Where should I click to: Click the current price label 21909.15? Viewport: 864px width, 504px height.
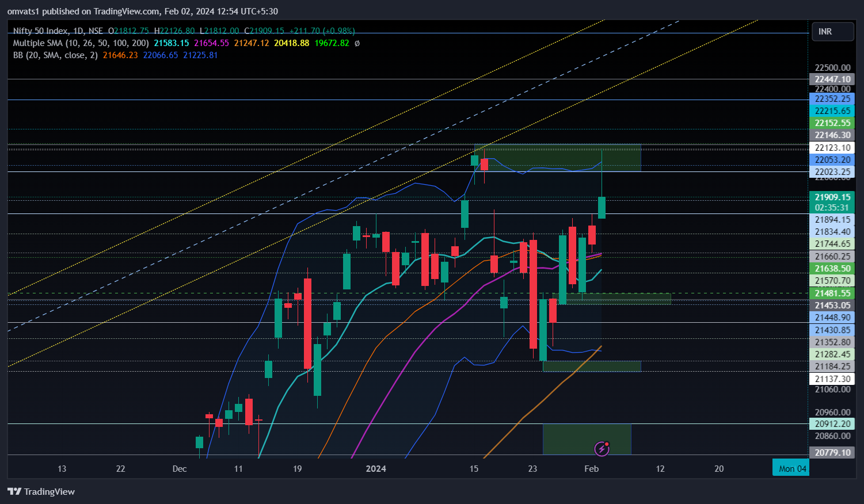tap(832, 197)
